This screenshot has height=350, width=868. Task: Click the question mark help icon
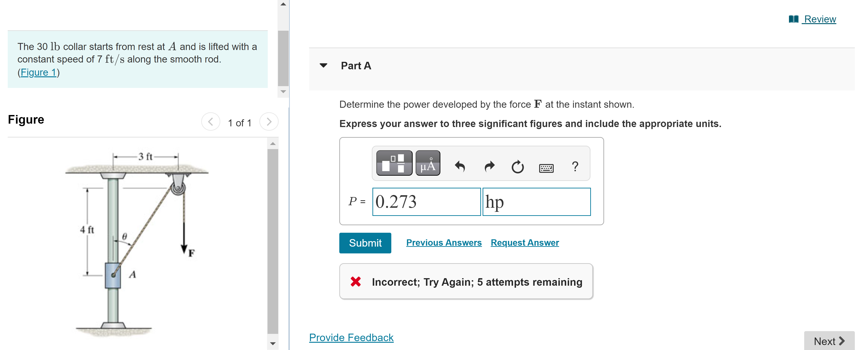(575, 166)
